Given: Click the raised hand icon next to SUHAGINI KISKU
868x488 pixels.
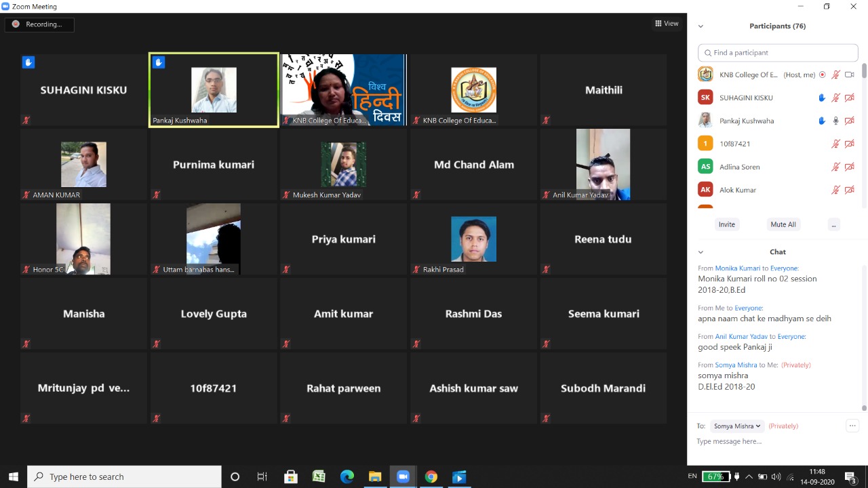Looking at the screenshot, I should [x=822, y=98].
